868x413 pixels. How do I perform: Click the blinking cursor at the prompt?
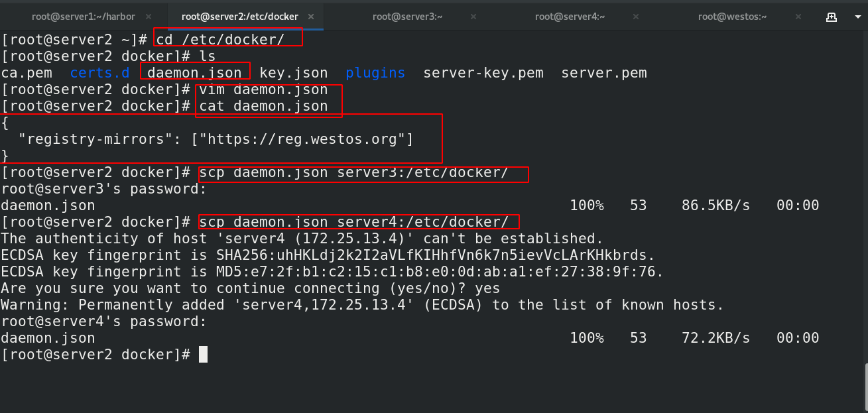tap(203, 355)
